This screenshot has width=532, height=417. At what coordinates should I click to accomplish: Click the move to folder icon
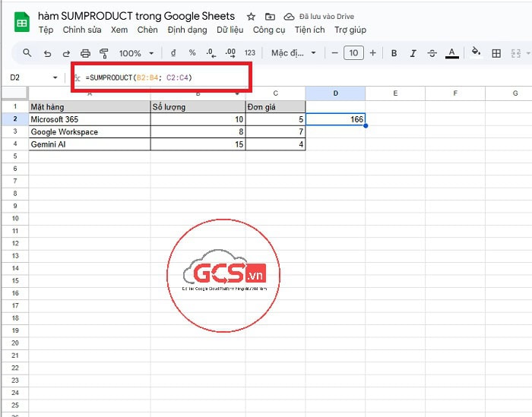270,16
